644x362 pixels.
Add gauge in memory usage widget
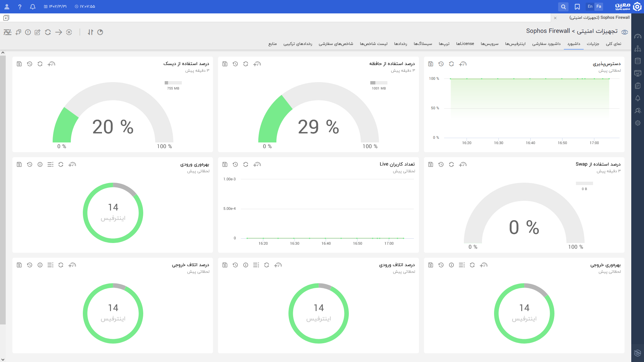[257, 64]
